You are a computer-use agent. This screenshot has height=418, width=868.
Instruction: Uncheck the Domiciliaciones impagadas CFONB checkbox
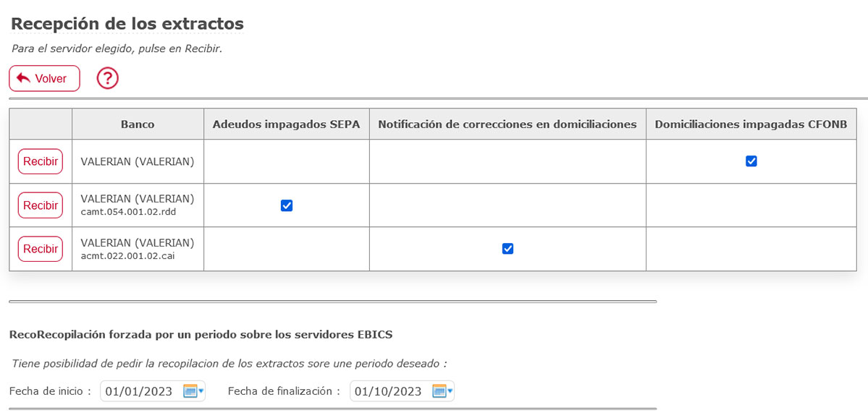point(751,161)
